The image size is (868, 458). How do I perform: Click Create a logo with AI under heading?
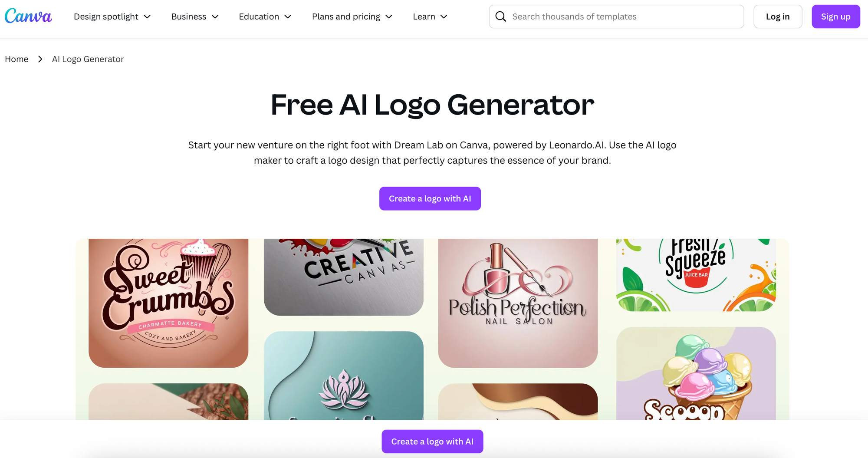click(x=430, y=198)
